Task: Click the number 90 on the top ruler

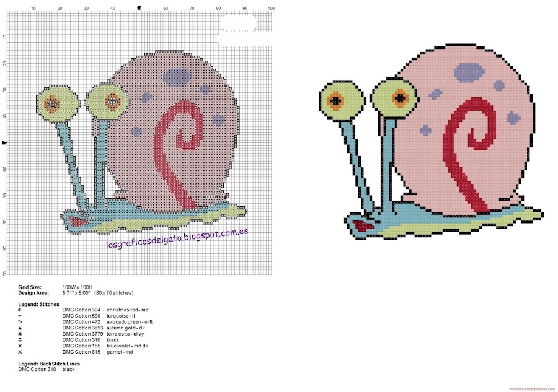Action: [x=245, y=8]
